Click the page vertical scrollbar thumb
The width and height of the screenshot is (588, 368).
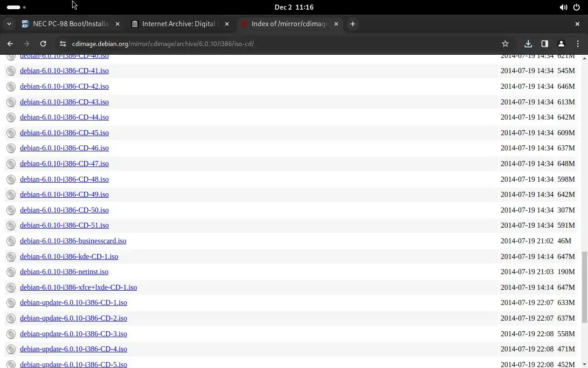[x=584, y=287]
